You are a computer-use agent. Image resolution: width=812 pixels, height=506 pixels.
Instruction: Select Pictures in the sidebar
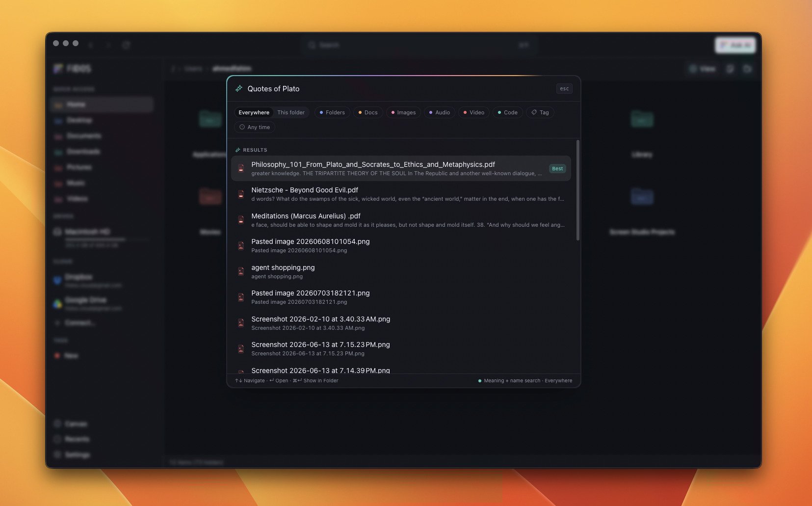[x=102, y=167]
